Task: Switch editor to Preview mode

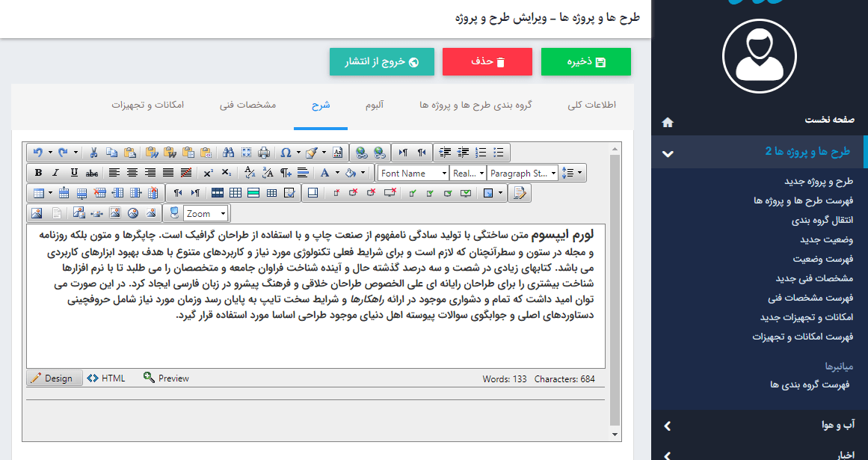Action: [x=166, y=378]
